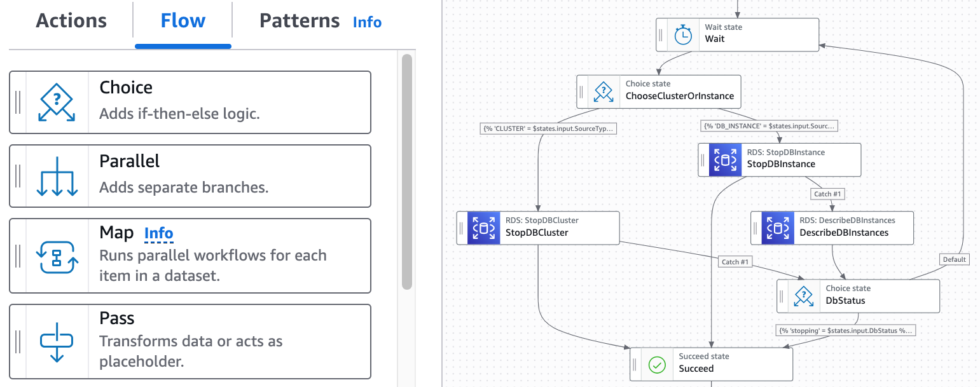Grab the DescribeDBInstances node drag handle
Image resolution: width=980 pixels, height=387 pixels.
(x=756, y=228)
